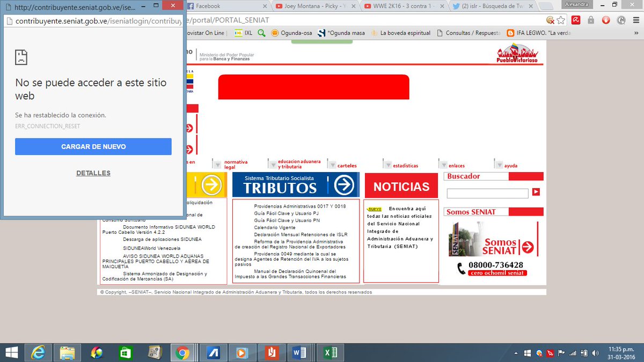Viewport: 644px width, 362px height.
Task: Open La boveda espiritual bookmark
Action: pyautogui.click(x=400, y=33)
